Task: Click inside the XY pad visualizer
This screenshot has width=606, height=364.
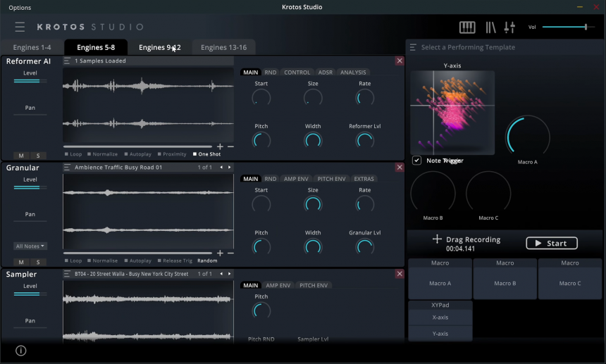Action: (x=452, y=113)
